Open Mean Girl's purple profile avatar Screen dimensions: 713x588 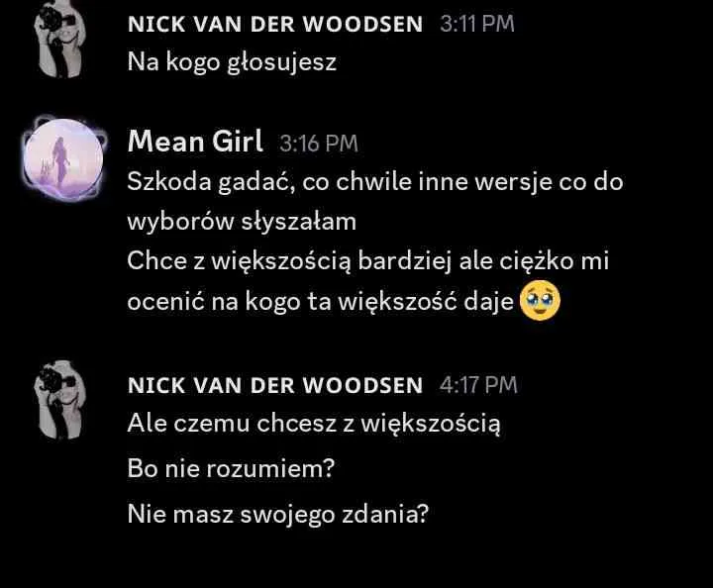tap(63, 158)
